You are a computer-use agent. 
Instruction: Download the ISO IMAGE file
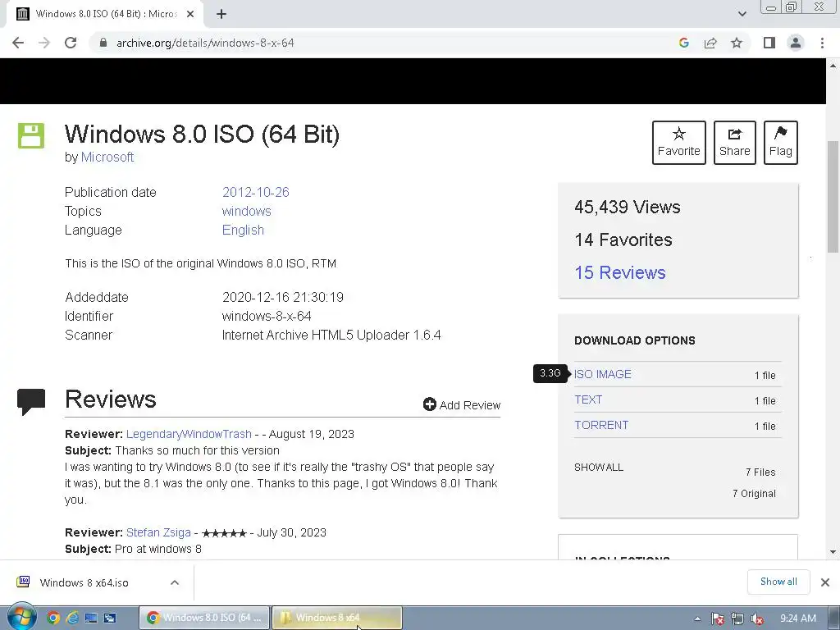[603, 374]
